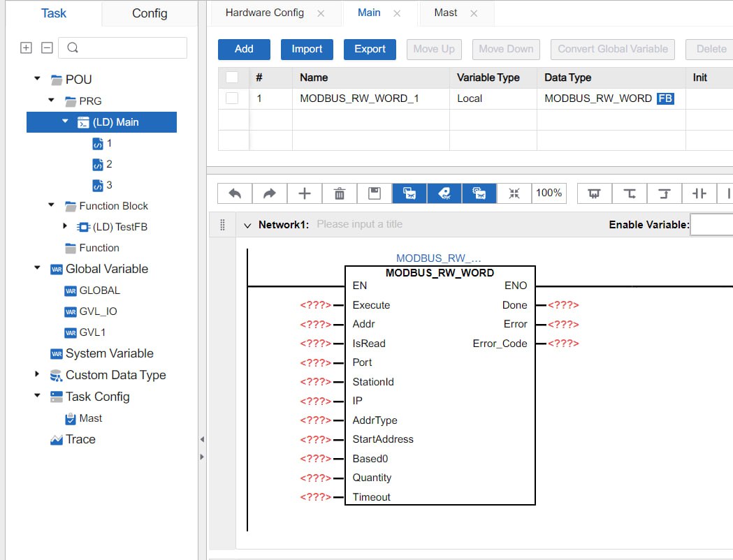Tick the checkbox for MODBUS_RW_WORD_1 row
The image size is (733, 560).
[232, 98]
